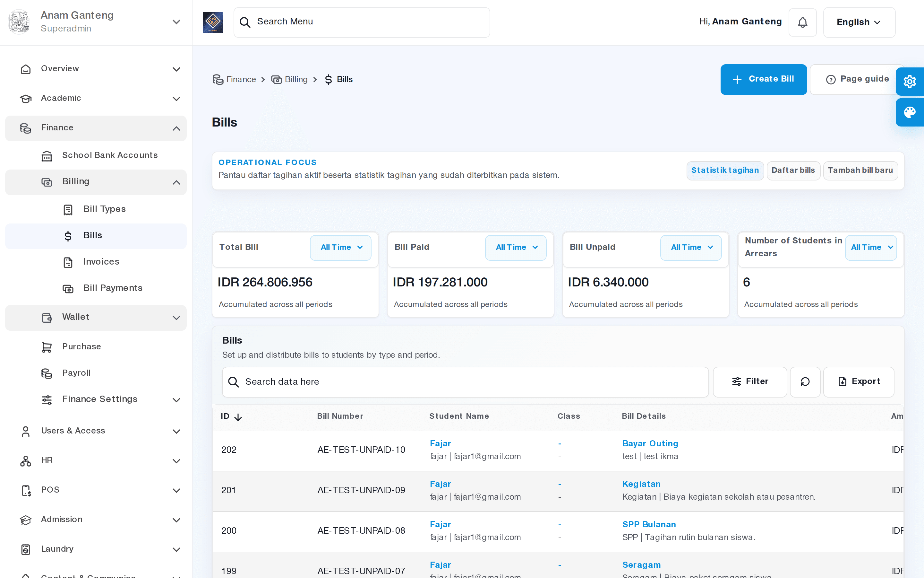Click the Create Bill button
Viewport: 924px width, 578px height.
[x=763, y=80]
